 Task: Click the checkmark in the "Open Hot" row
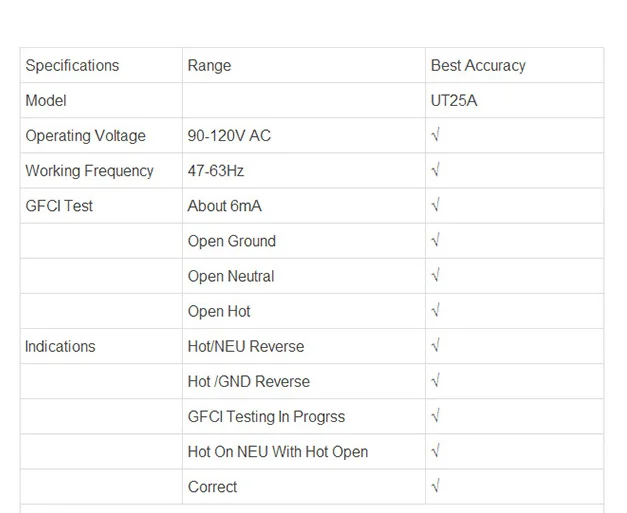[436, 311]
